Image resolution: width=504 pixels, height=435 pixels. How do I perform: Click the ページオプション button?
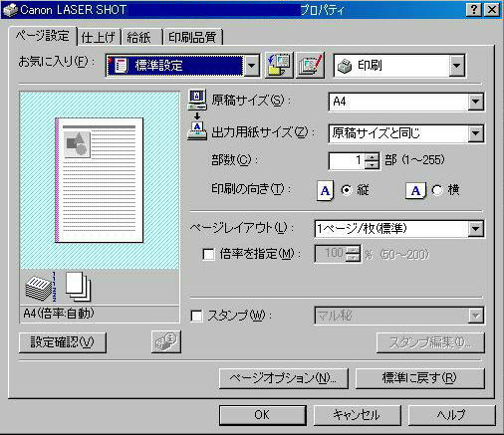pos(284,378)
